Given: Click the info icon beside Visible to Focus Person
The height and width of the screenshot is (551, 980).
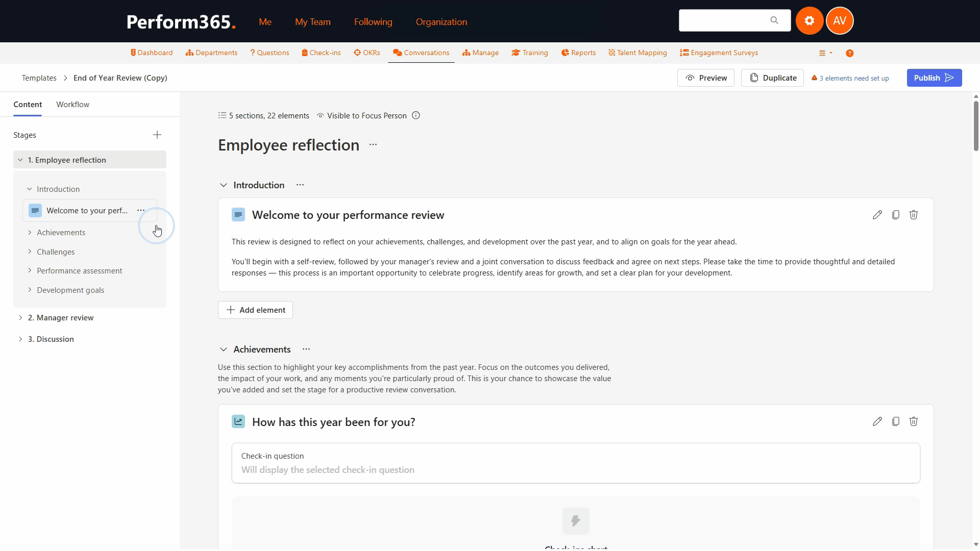Looking at the screenshot, I should pos(416,115).
